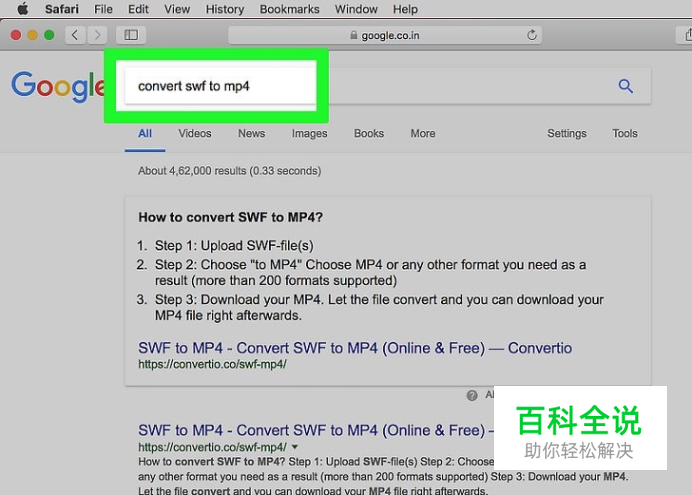Reload the current page
The width and height of the screenshot is (692, 495).
pyautogui.click(x=532, y=35)
